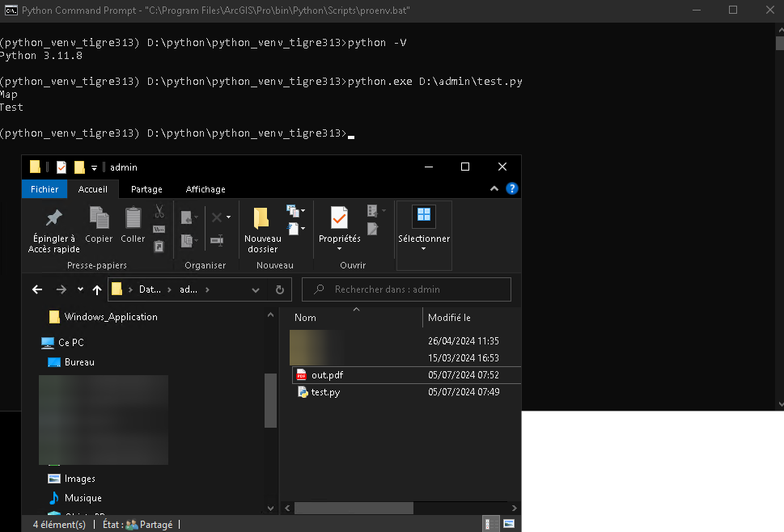784x532 pixels.
Task: Open the Fichier menu
Action: tap(44, 189)
